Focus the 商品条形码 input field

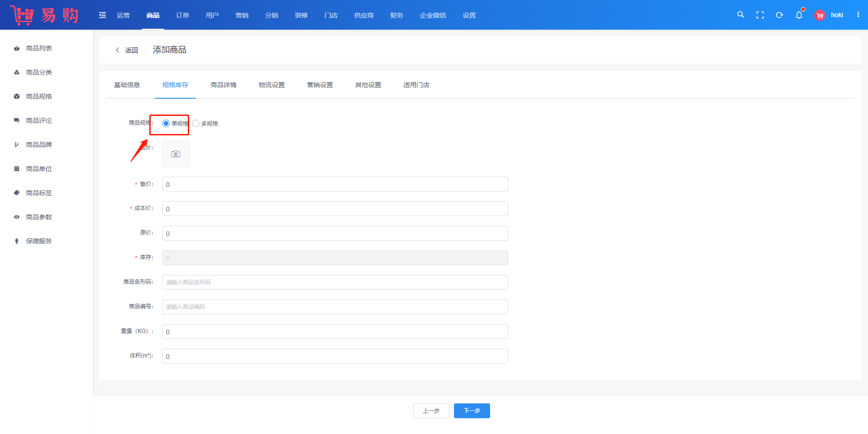(335, 282)
